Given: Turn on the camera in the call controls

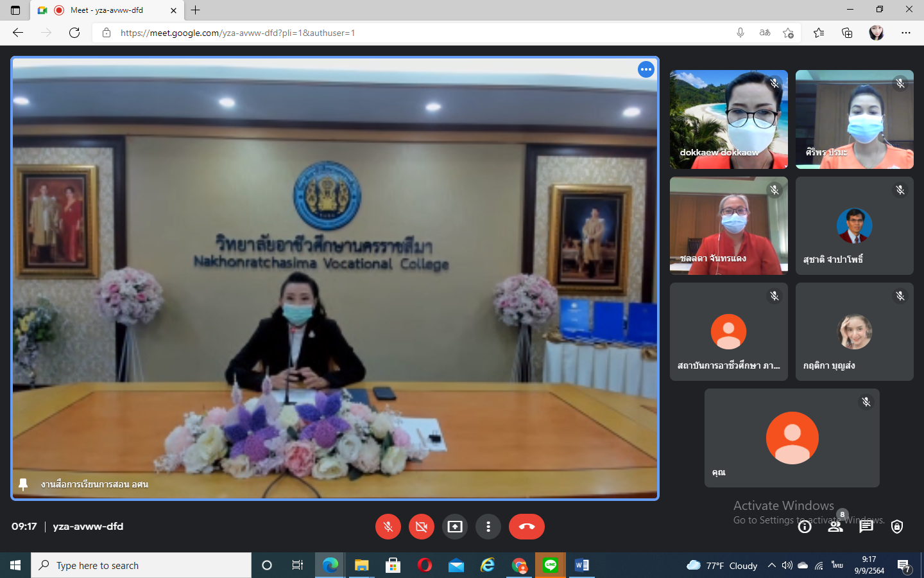Looking at the screenshot, I should (x=422, y=527).
